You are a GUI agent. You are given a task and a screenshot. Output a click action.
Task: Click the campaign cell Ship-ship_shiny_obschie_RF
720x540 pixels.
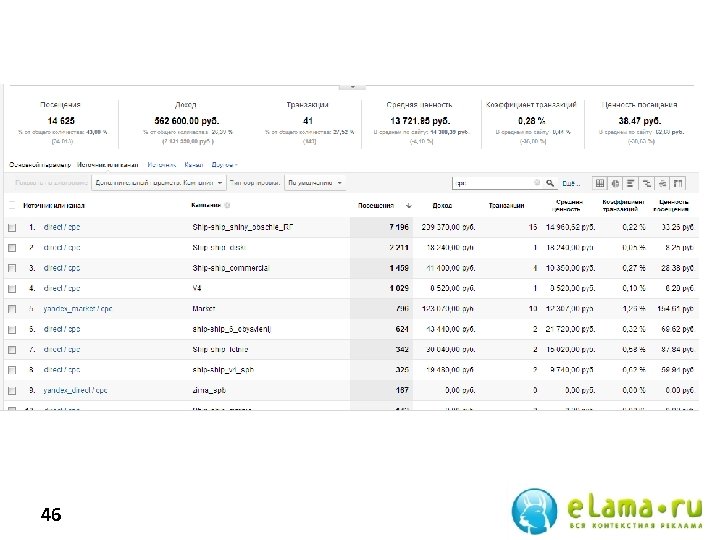pos(242,227)
